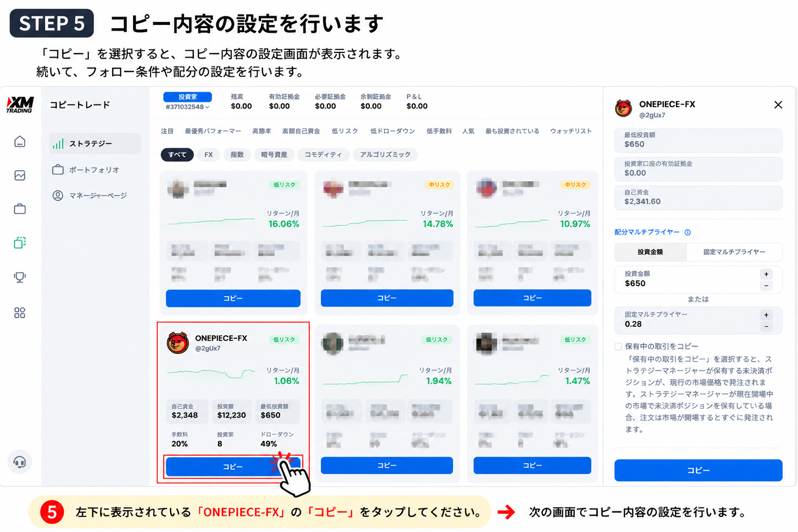The width and height of the screenshot is (798, 532).
Task: Click the 低リスク badge on the ONEPIECE-FX card
Action: tap(284, 340)
